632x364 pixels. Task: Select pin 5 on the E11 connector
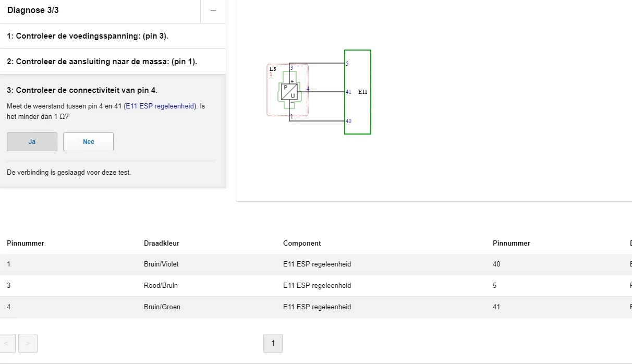347,64
